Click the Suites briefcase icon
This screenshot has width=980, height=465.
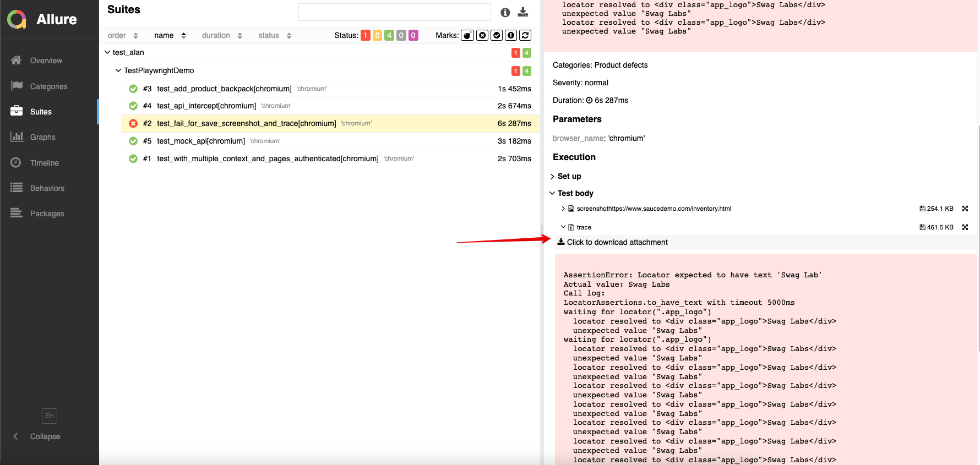pos(17,111)
